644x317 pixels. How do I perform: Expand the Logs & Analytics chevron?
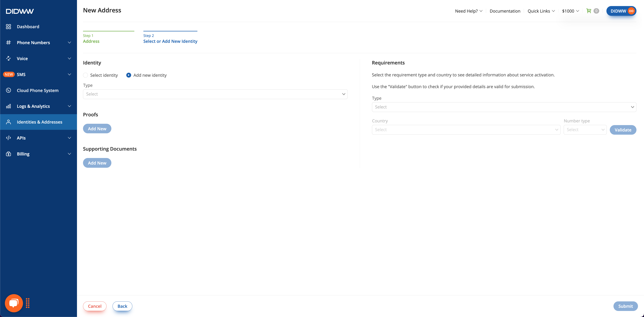pyautogui.click(x=69, y=106)
